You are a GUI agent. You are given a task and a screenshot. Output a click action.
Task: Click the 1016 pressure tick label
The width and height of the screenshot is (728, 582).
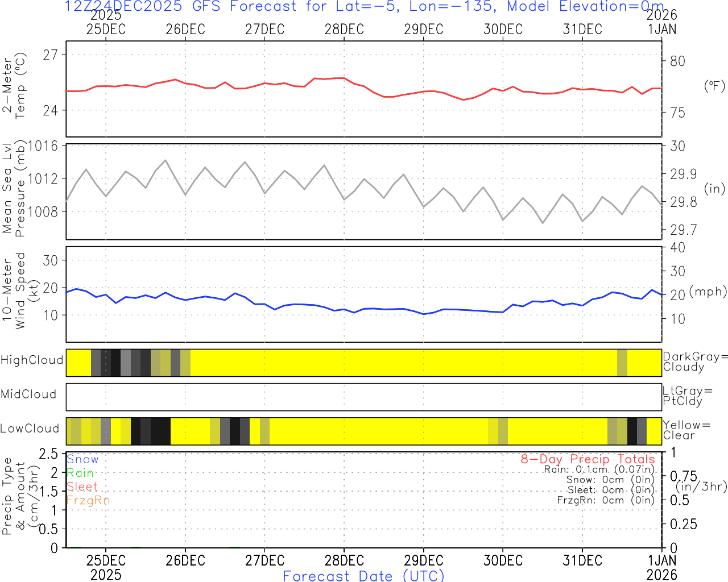(43, 146)
